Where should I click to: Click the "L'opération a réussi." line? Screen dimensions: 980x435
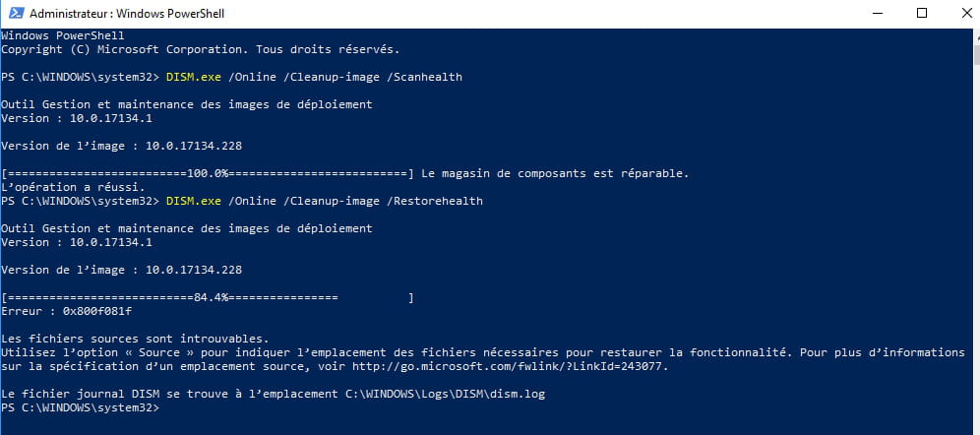pyautogui.click(x=73, y=188)
